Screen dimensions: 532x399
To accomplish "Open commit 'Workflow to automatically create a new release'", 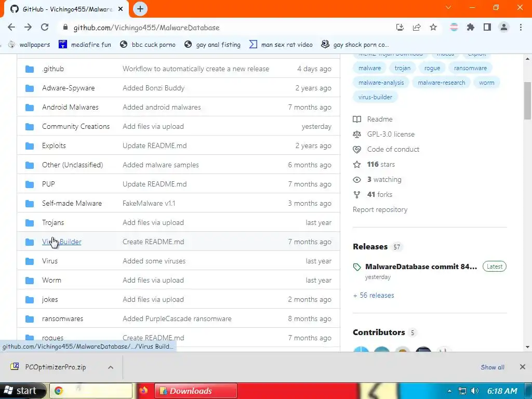I will tap(196, 69).
